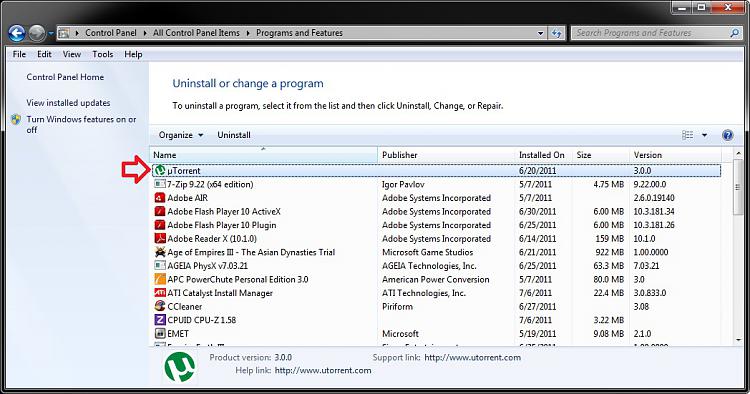This screenshot has width=750, height=394.
Task: Click the AGEIA PhysX icon
Action: pos(160,265)
